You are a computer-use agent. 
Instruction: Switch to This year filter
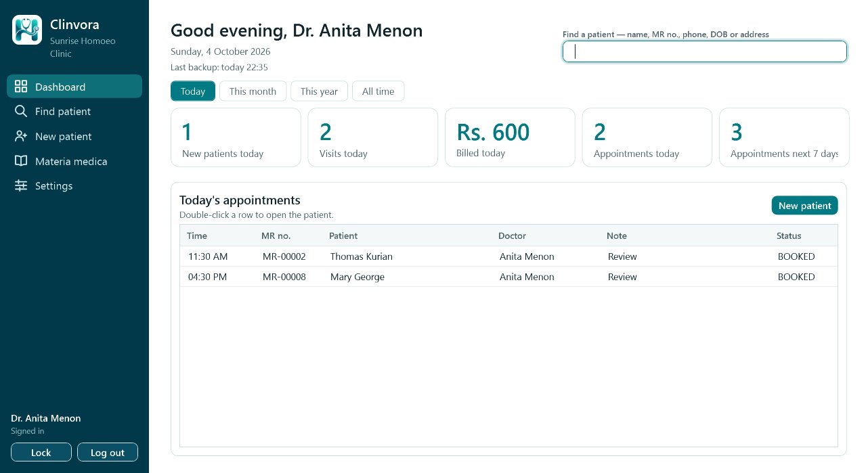(319, 91)
